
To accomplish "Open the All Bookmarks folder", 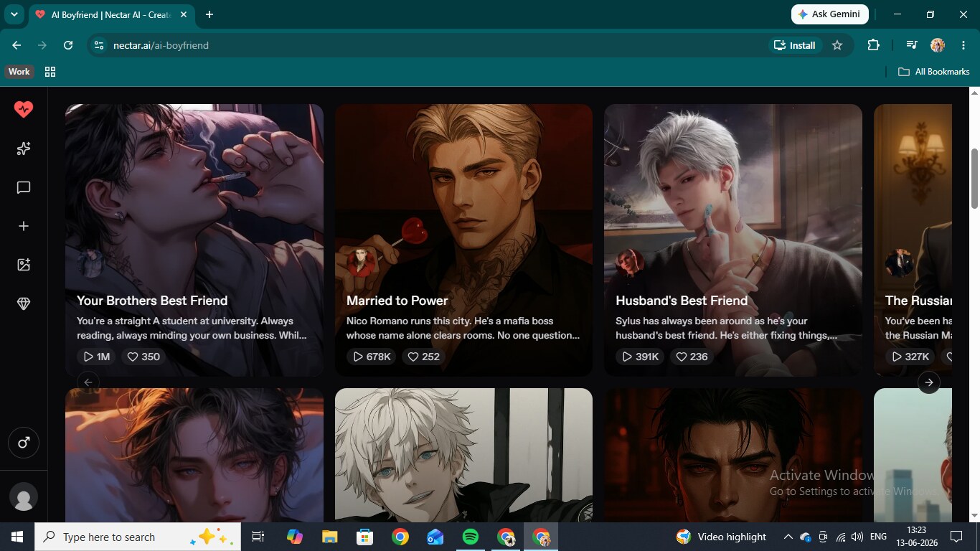I will [x=934, y=72].
